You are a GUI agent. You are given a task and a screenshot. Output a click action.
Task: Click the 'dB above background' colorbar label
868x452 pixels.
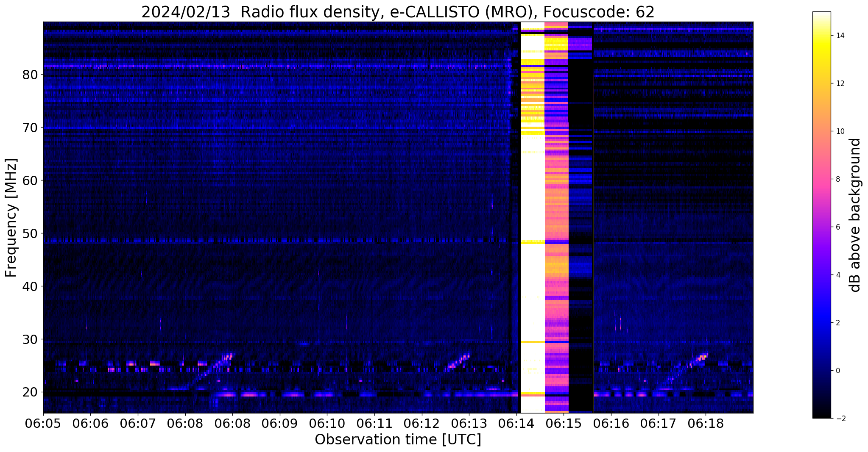[855, 215]
